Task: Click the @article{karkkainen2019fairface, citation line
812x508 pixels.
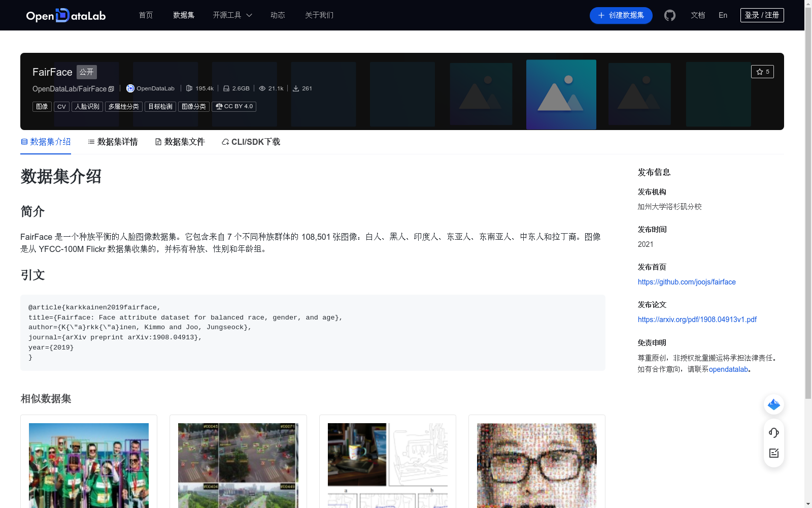Action: 94,307
